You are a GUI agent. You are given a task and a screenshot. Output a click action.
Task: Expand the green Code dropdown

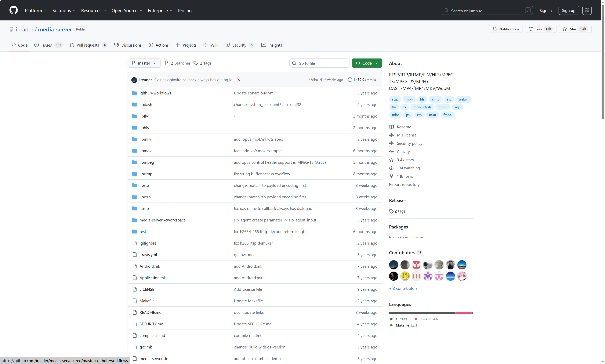pyautogui.click(x=367, y=63)
